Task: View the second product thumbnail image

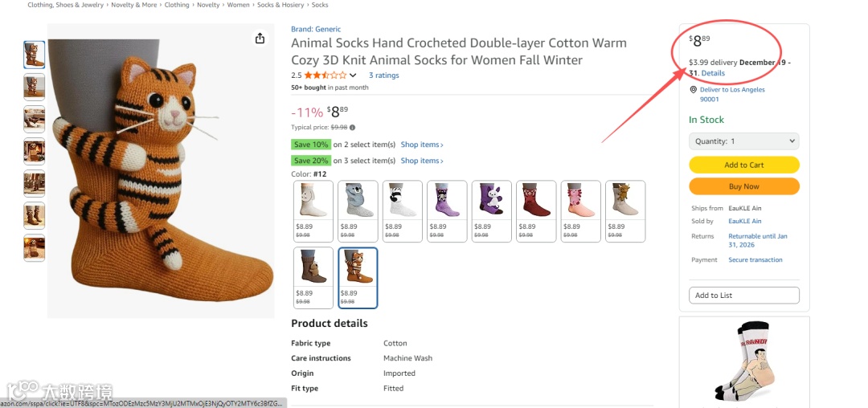Action: pyautogui.click(x=35, y=86)
